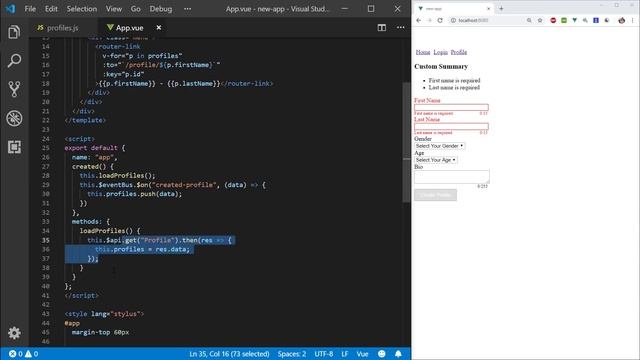The height and width of the screenshot is (360, 640).
Task: Split the editor to the right
Action: [x=382, y=27]
